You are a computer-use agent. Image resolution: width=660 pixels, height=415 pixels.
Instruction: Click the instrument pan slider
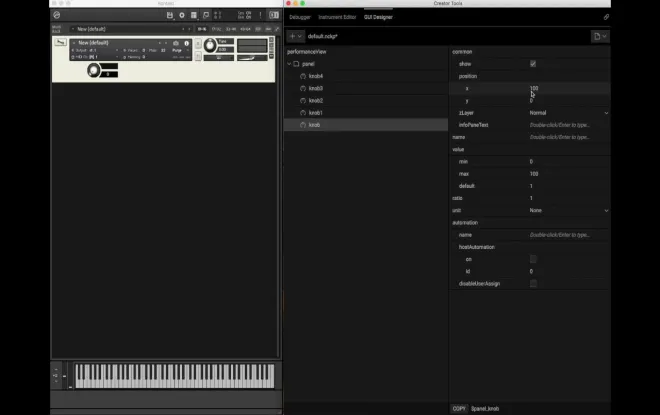pos(218,58)
